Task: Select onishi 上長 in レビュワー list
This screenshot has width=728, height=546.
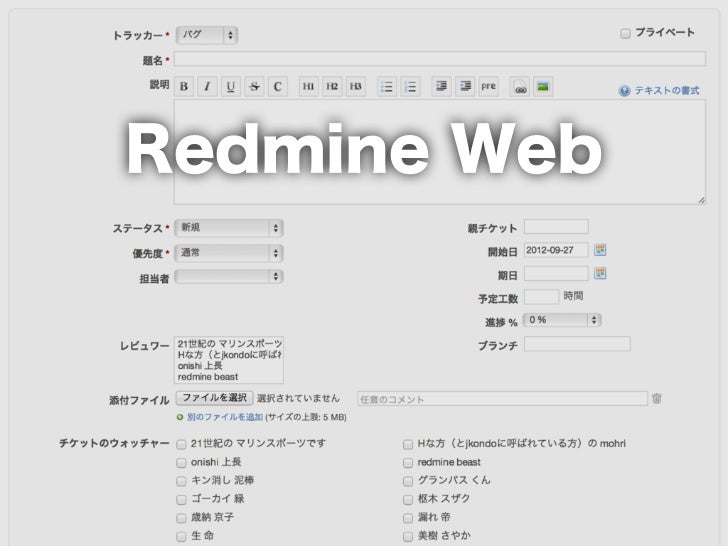Action: click(229, 366)
